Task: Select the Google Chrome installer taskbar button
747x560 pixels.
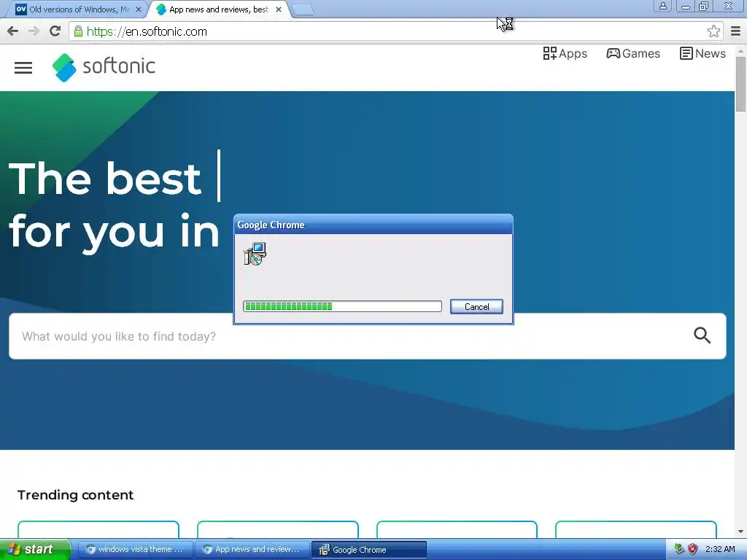Action: pos(368,549)
